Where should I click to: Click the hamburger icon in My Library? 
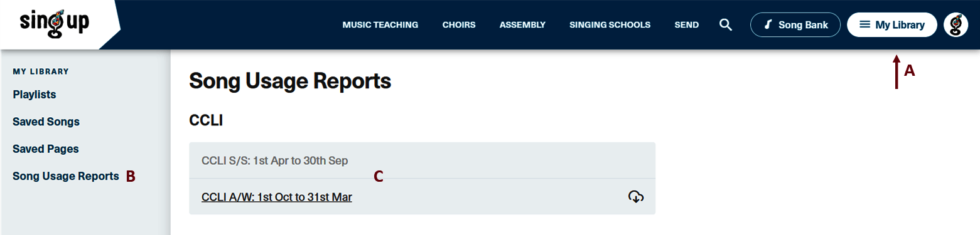pos(864,25)
